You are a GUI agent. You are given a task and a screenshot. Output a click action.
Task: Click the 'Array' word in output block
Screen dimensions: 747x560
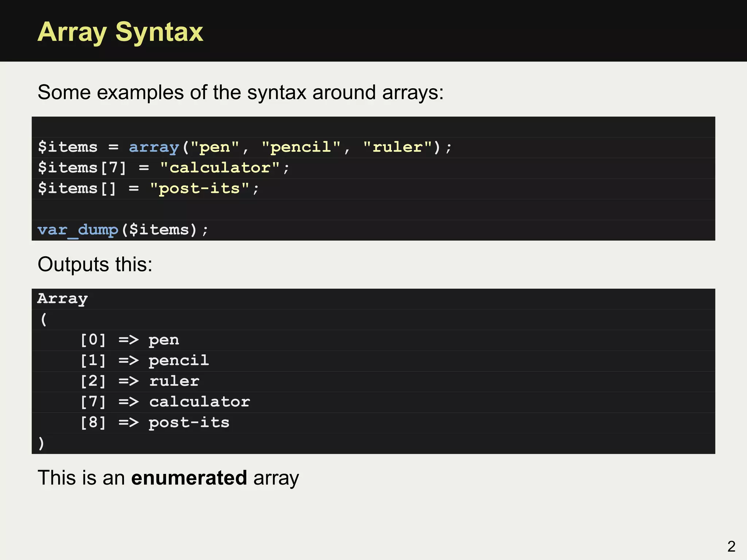62,299
